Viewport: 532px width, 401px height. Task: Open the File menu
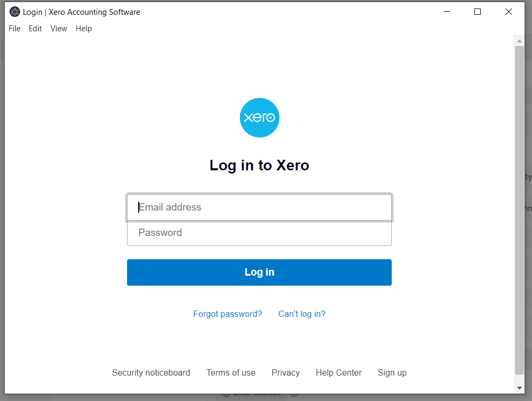(x=15, y=29)
